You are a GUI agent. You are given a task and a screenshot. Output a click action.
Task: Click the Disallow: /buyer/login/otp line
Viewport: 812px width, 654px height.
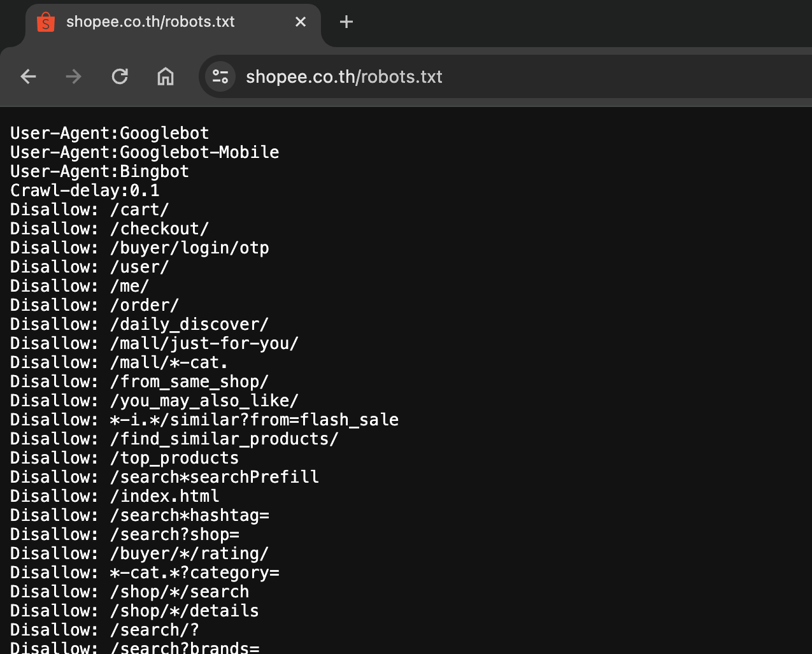click(x=139, y=248)
